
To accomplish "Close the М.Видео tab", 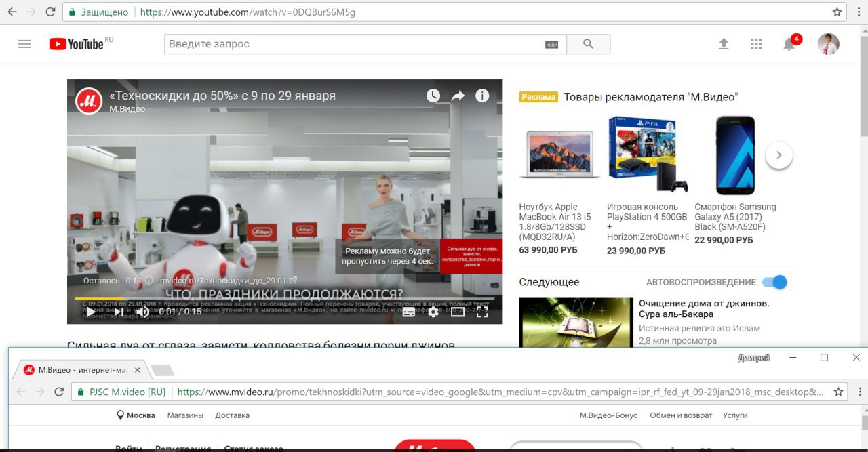I will (138, 370).
